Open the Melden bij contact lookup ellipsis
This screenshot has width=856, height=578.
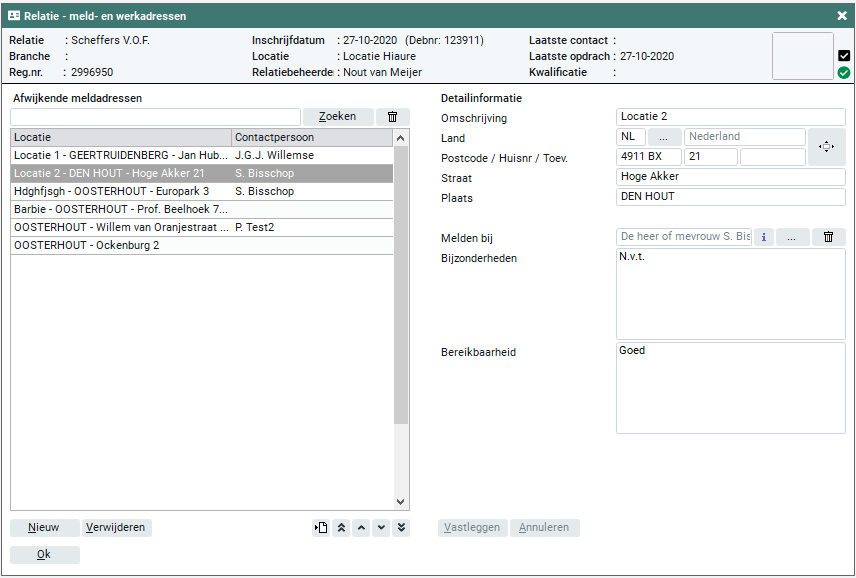click(792, 237)
